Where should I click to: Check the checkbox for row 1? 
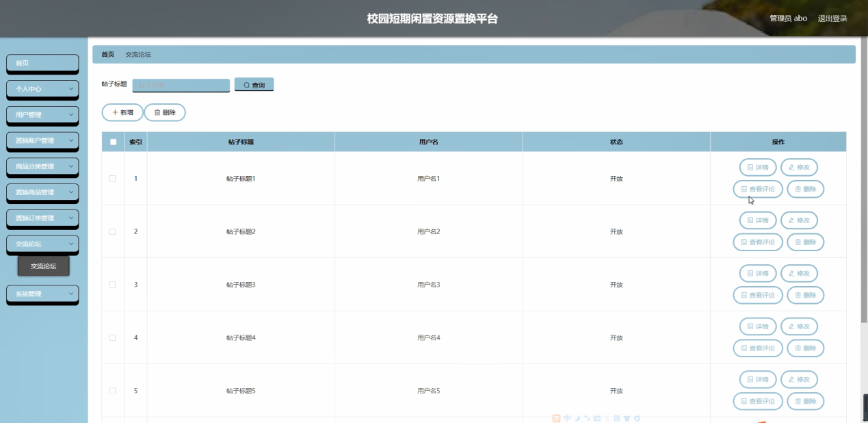click(x=112, y=179)
